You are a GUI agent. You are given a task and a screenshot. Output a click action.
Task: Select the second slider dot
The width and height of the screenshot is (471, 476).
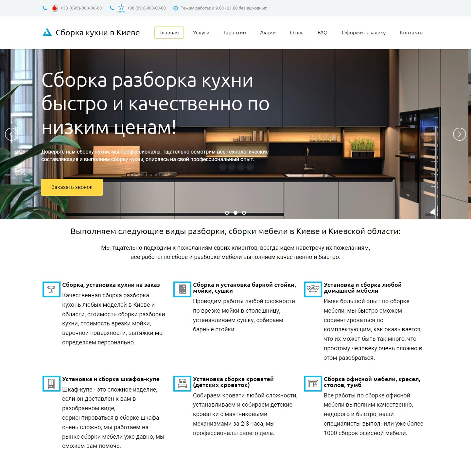[235, 213]
